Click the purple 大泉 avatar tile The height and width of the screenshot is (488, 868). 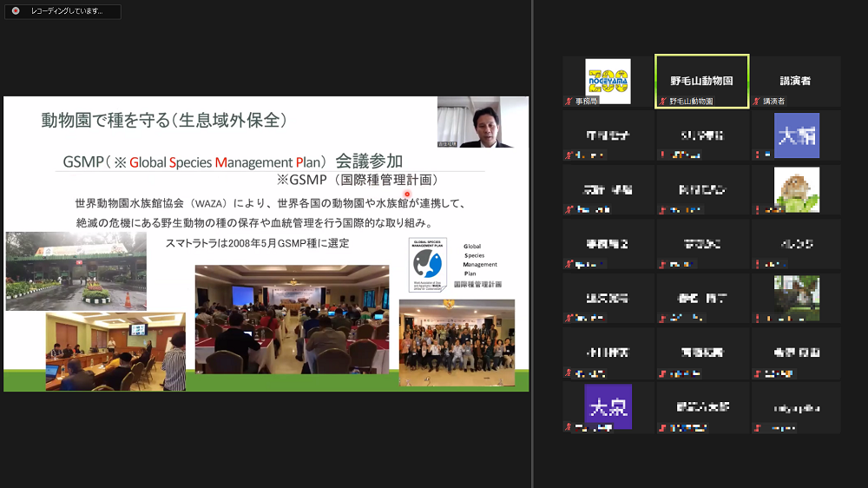[608, 406]
